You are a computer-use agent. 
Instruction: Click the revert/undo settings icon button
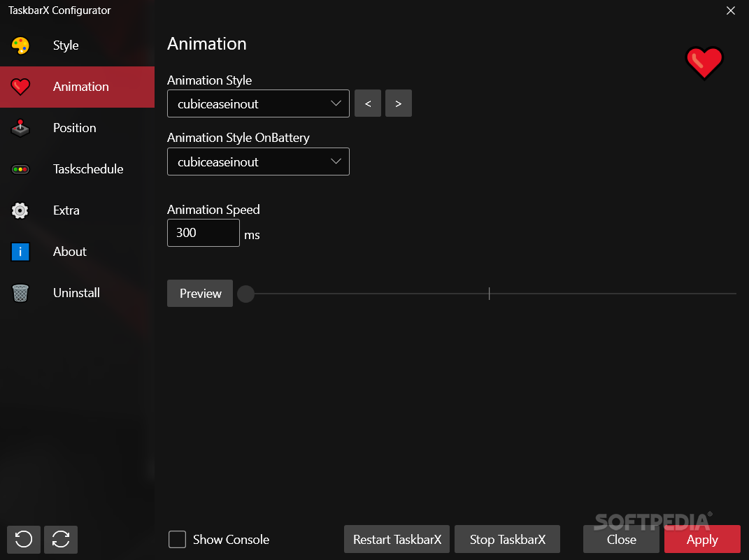24,540
